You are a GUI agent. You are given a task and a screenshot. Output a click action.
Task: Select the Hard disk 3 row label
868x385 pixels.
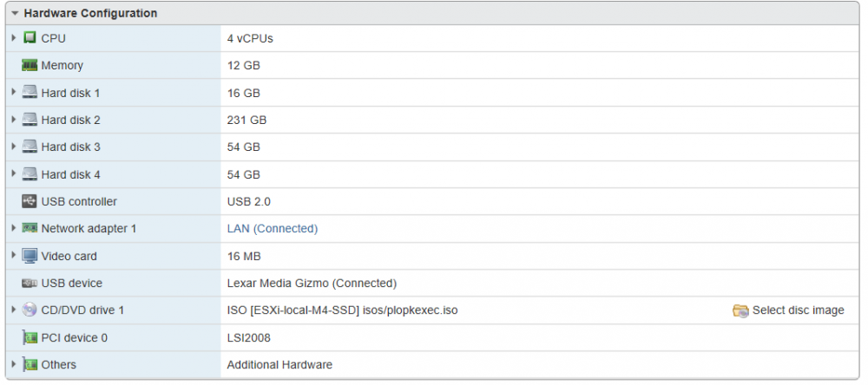(x=70, y=147)
